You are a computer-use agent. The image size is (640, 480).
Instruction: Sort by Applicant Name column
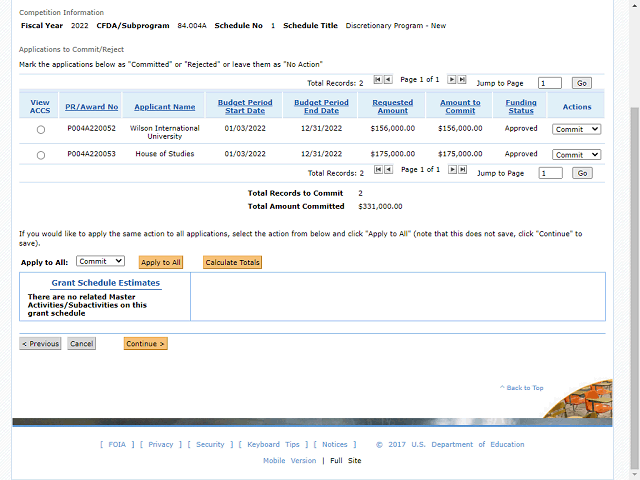(164, 107)
